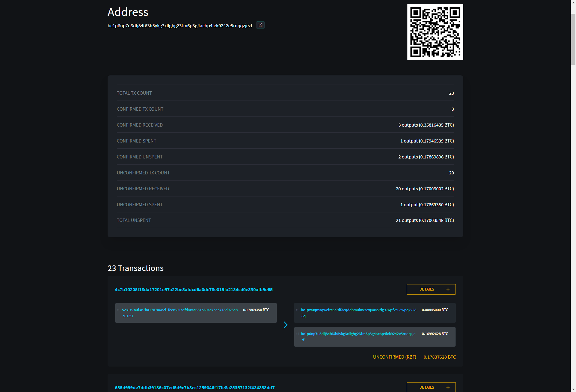576x392 pixels.
Task: Open output address bc1p6np7u3dlj84t63h5ykg in outputs
Action: click(357, 334)
